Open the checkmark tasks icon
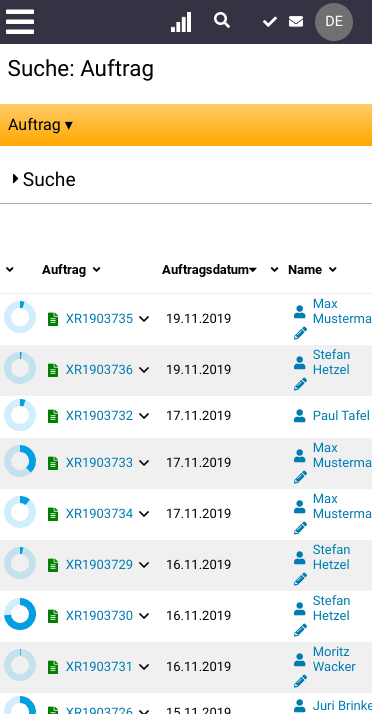This screenshot has width=372, height=714. 270,21
